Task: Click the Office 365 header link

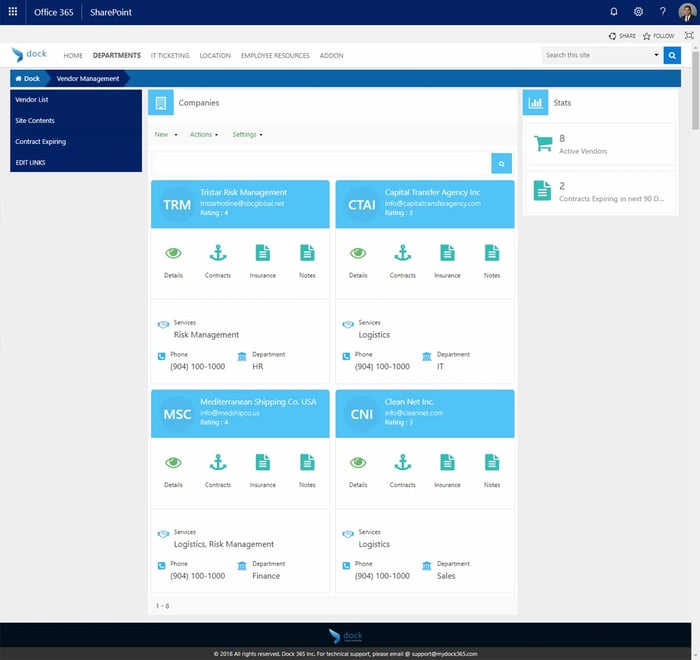Action: pos(54,12)
